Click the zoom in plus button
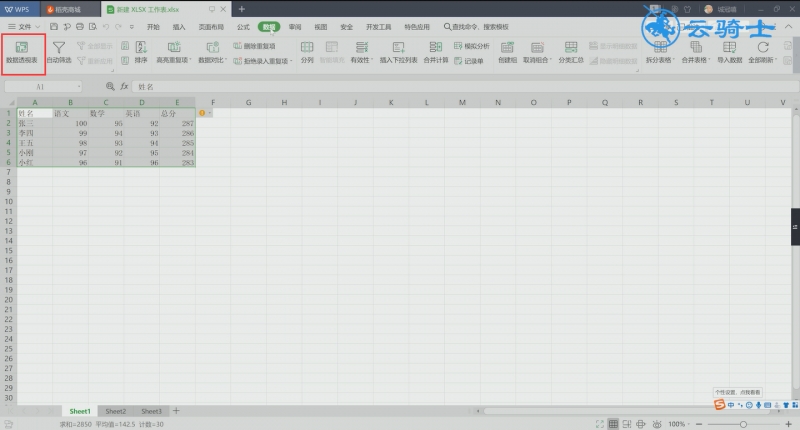Screen dimensions: 800x430 tap(788, 424)
